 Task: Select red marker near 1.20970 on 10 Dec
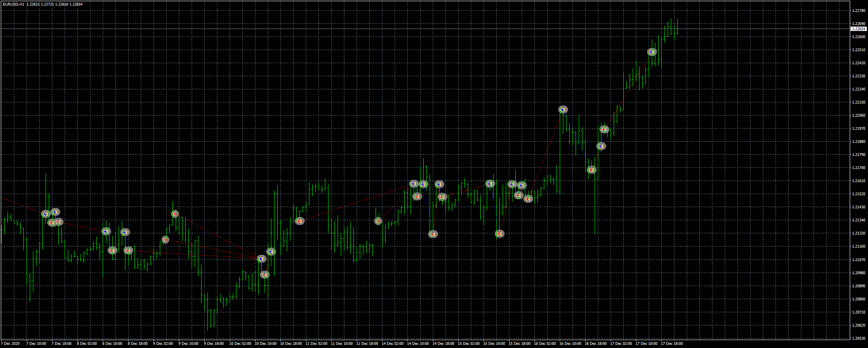pyautogui.click(x=265, y=275)
